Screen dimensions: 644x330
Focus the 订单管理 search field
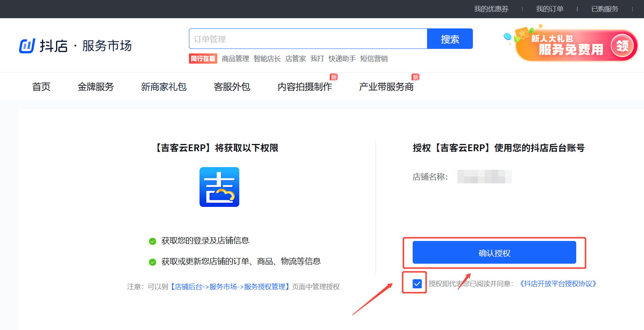(x=308, y=39)
